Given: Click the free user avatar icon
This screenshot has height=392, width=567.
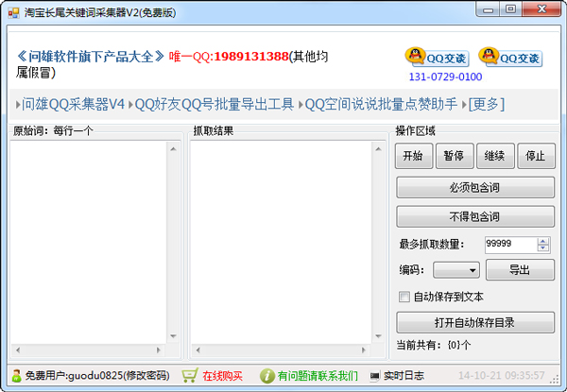Looking at the screenshot, I should [x=16, y=376].
